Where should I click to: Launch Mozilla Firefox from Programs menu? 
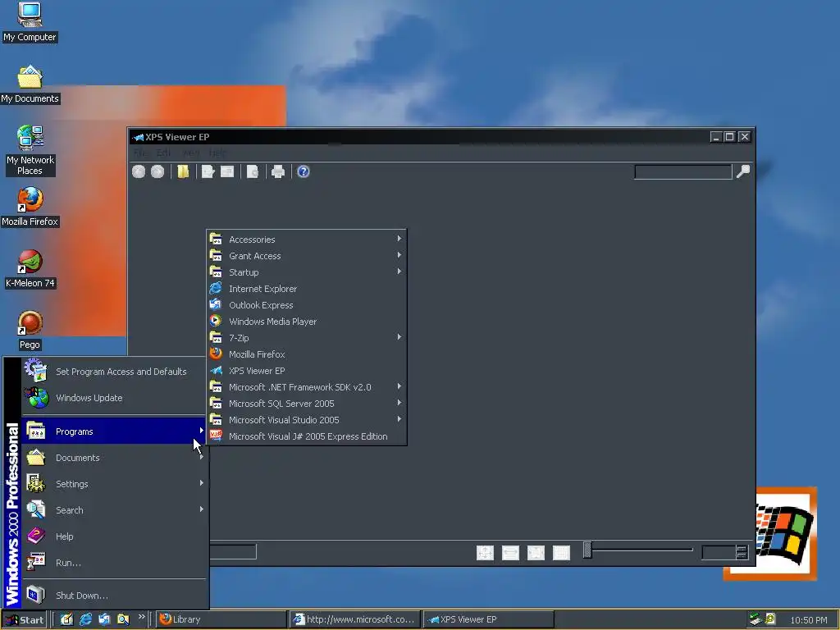click(307, 354)
